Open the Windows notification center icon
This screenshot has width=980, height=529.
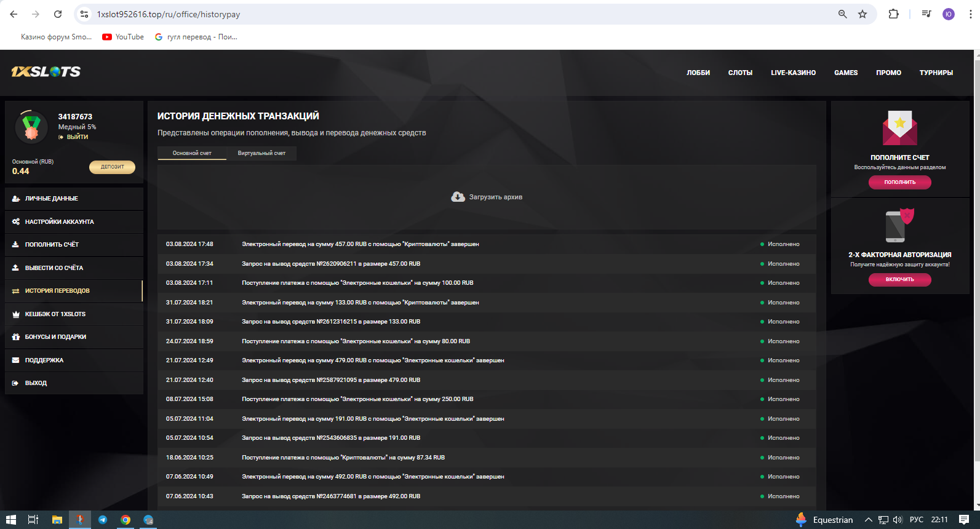coord(964,520)
